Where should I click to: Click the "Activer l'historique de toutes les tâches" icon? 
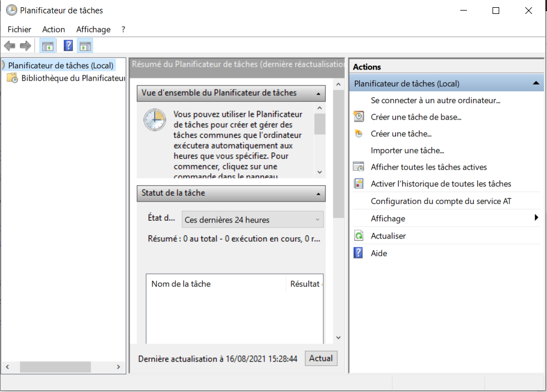pyautogui.click(x=357, y=183)
